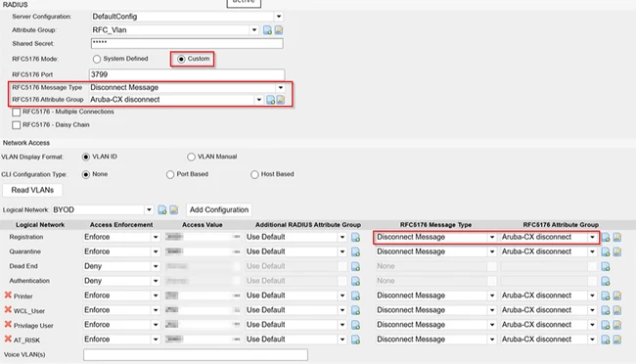Open Use Default dropdown in Quarantine row
The height and width of the screenshot is (364, 636).
[342, 252]
